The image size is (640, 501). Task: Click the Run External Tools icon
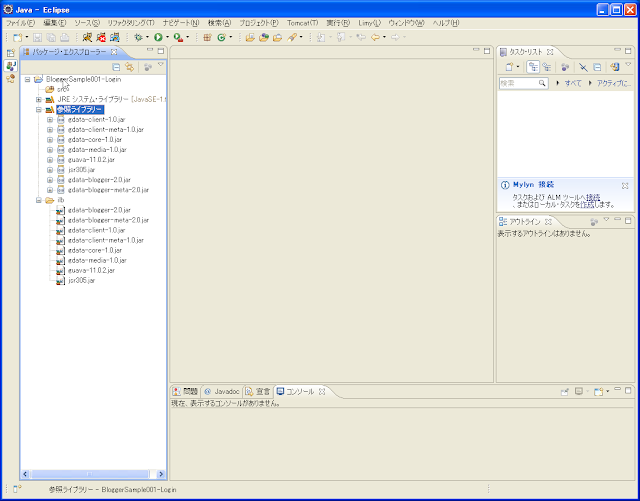click(178, 38)
